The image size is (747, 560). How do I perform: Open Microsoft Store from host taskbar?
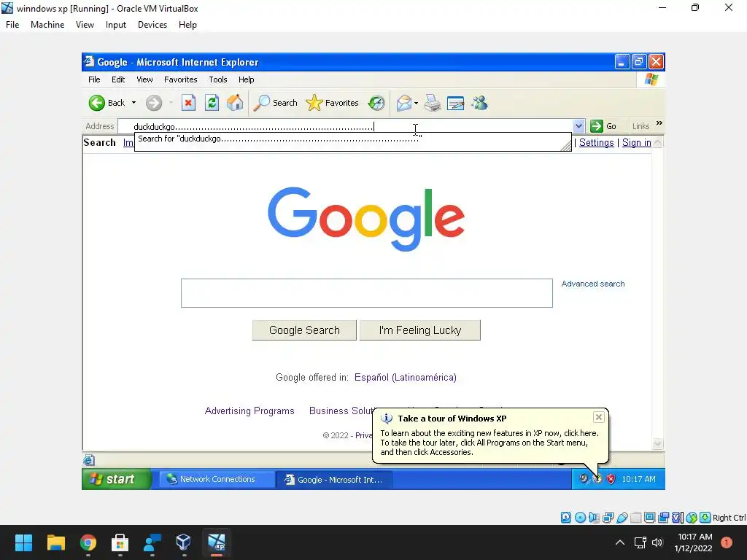(120, 542)
